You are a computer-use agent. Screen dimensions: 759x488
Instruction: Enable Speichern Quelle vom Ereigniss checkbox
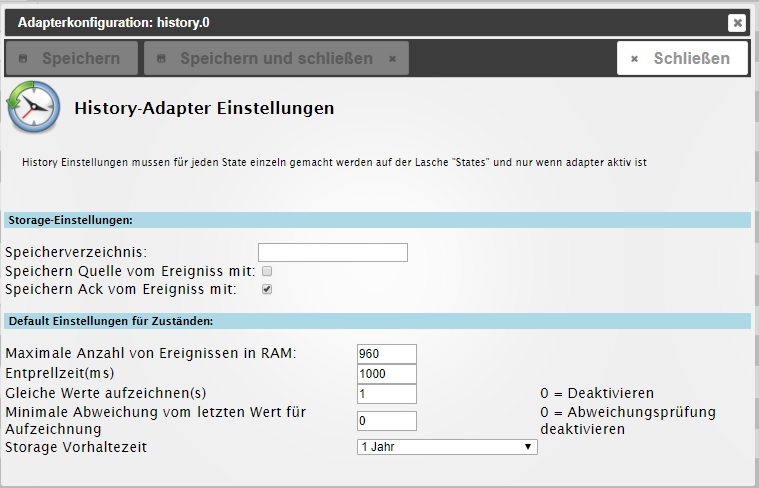click(267, 271)
